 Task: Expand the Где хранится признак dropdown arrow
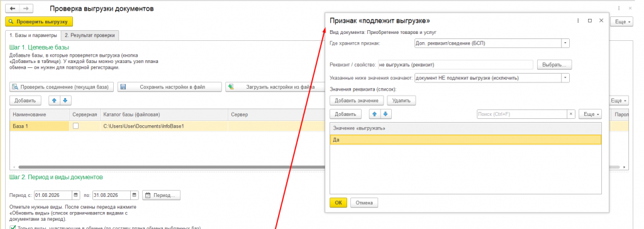[565, 43]
